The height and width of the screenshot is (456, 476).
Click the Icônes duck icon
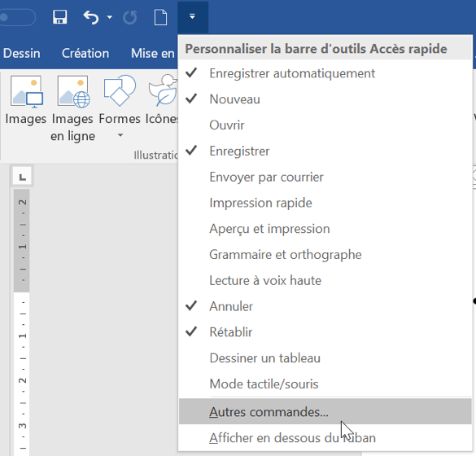tap(163, 90)
